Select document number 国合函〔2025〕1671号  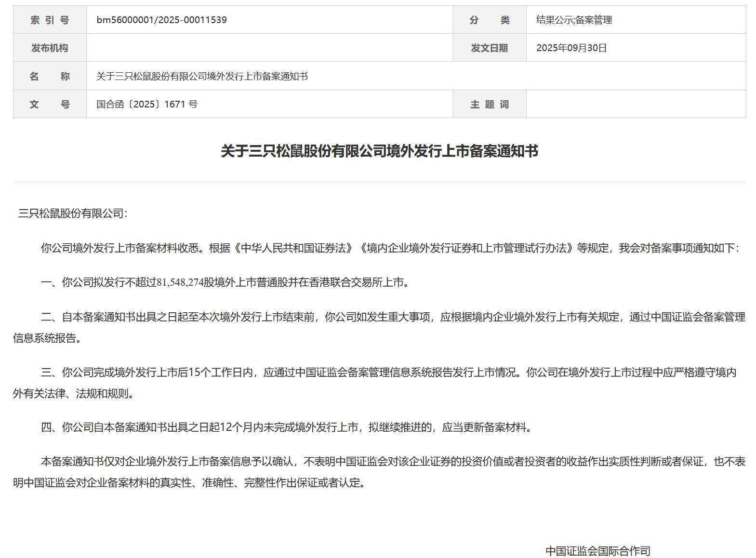(x=147, y=104)
